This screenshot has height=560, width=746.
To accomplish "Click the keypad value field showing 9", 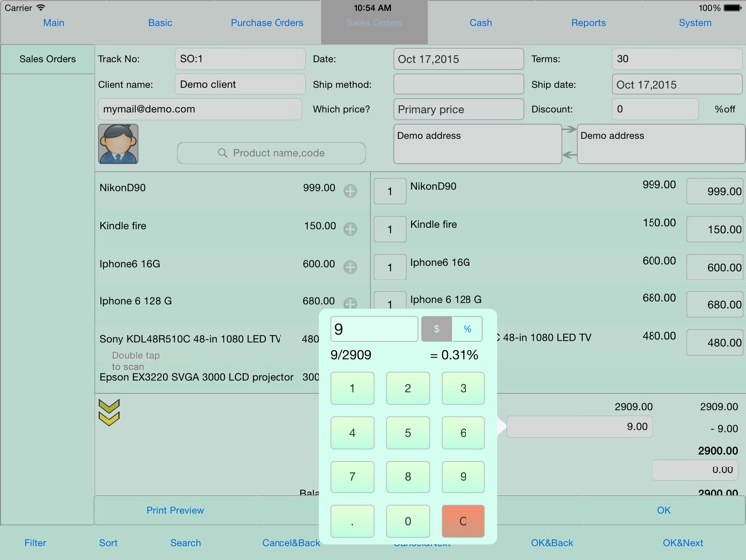I will pos(374,329).
